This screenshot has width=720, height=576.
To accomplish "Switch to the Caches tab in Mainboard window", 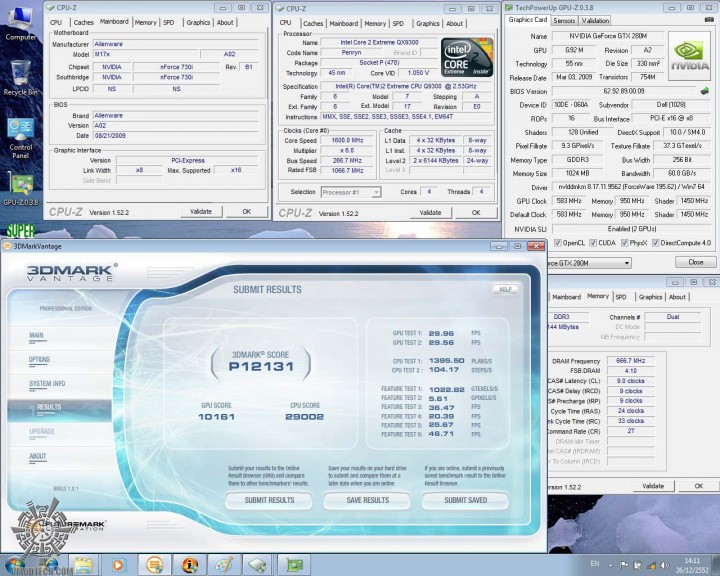I will point(83,22).
